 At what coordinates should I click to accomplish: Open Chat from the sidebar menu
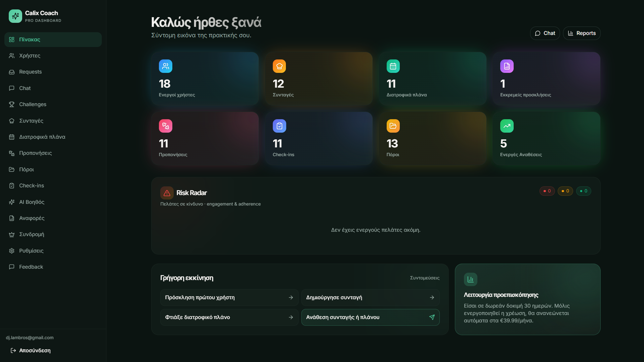coord(53,88)
